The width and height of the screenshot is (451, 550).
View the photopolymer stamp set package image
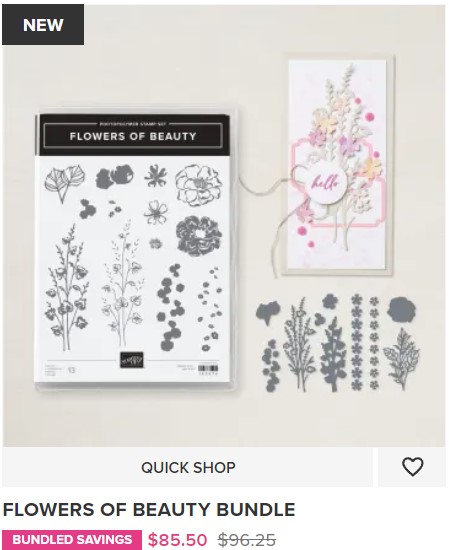pyautogui.click(x=135, y=248)
